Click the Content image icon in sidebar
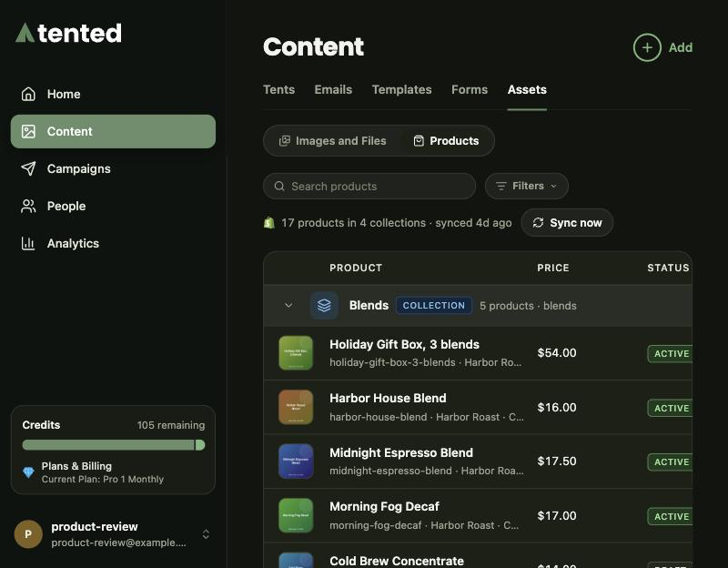Screen dimensions: 728x568 click(28, 131)
